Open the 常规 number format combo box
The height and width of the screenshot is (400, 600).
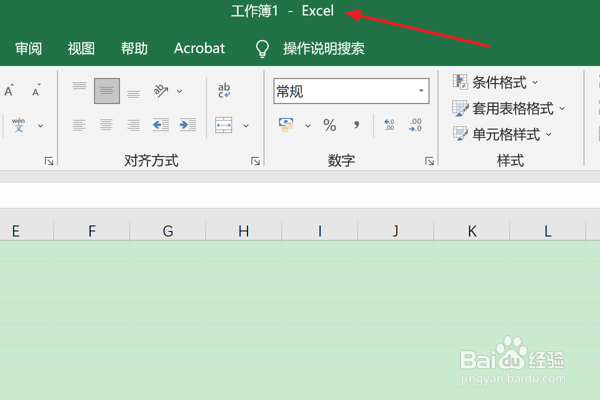coord(351,91)
